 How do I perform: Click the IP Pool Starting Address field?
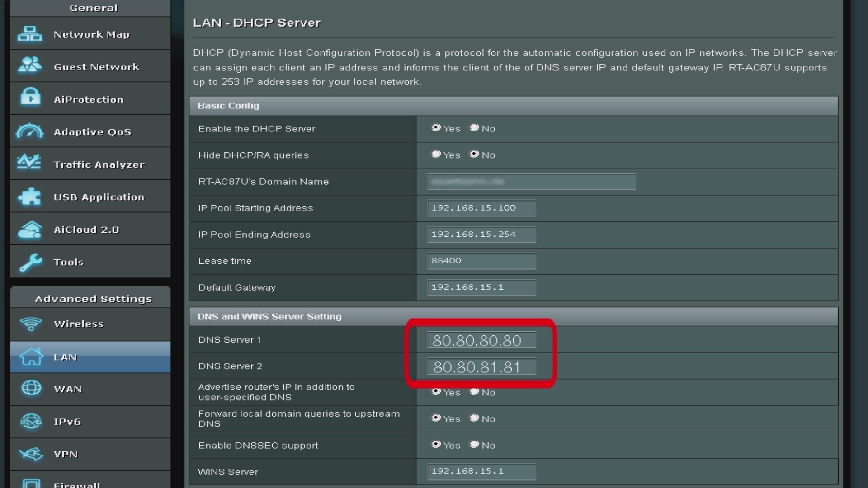point(481,208)
